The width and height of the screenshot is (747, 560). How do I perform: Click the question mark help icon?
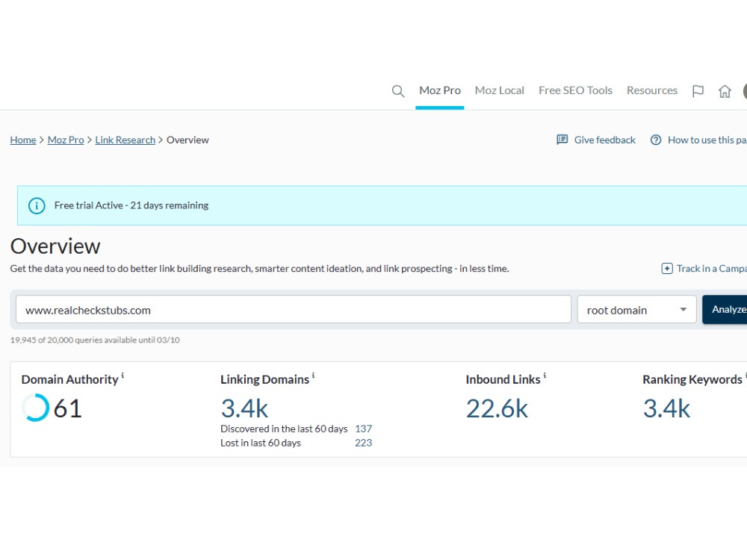(656, 140)
